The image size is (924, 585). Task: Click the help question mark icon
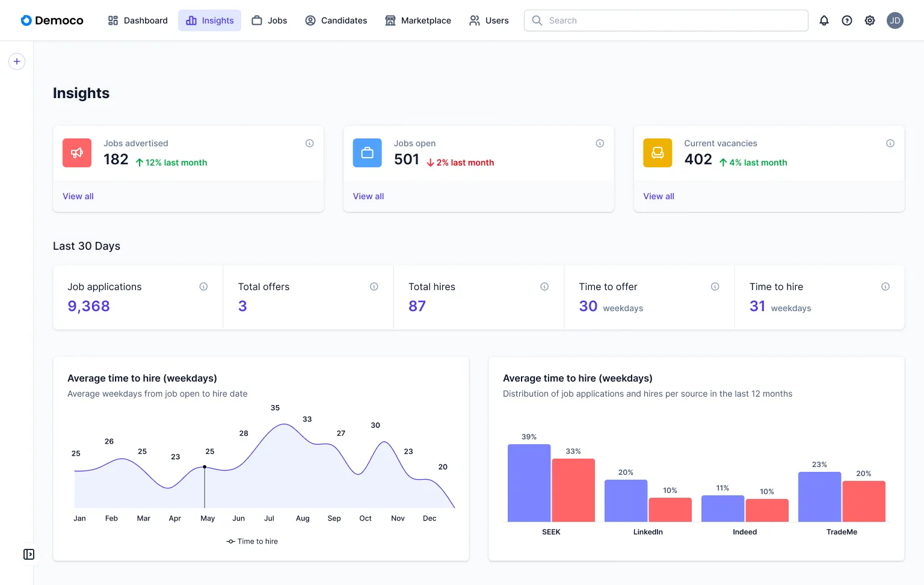coord(847,20)
